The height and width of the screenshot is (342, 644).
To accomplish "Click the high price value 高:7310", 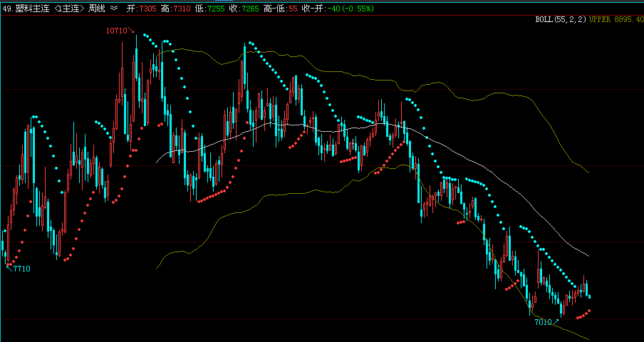I will coord(176,9).
